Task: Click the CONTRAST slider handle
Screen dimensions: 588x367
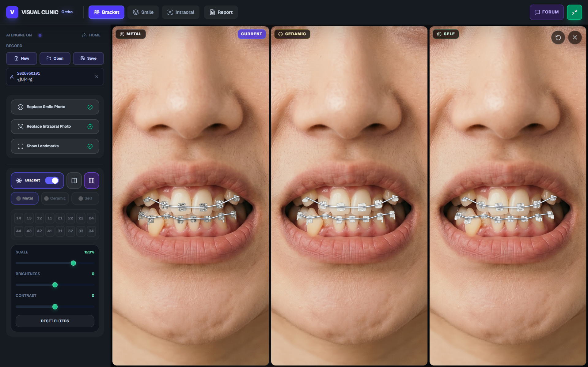Action: 55,307
